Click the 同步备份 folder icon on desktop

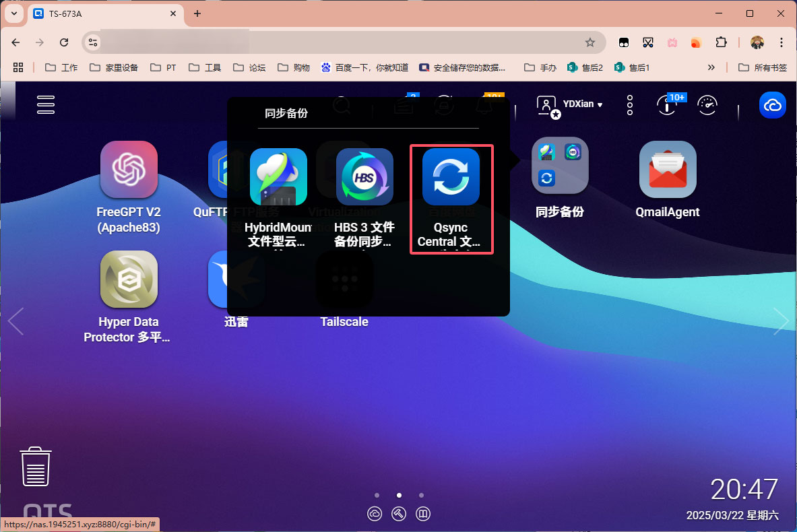coord(560,166)
